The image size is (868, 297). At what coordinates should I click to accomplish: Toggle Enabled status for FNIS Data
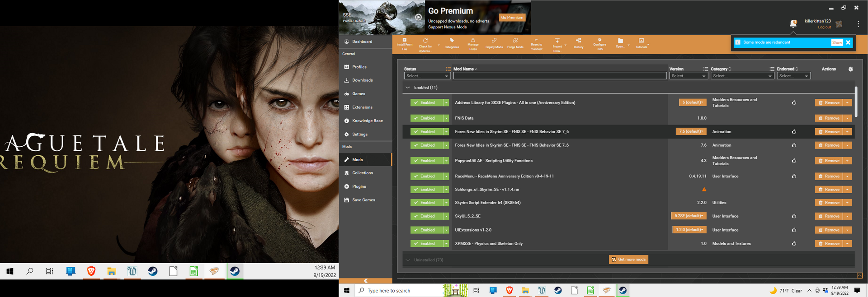point(427,118)
